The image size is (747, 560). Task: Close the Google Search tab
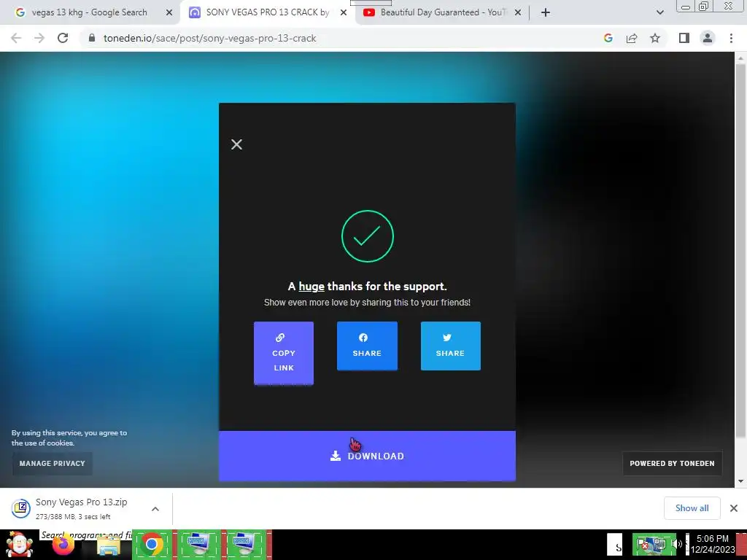pos(169,13)
